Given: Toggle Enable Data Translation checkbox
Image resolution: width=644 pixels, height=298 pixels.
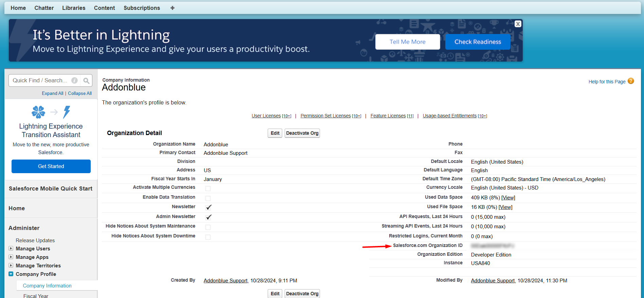Looking at the screenshot, I should point(208,198).
